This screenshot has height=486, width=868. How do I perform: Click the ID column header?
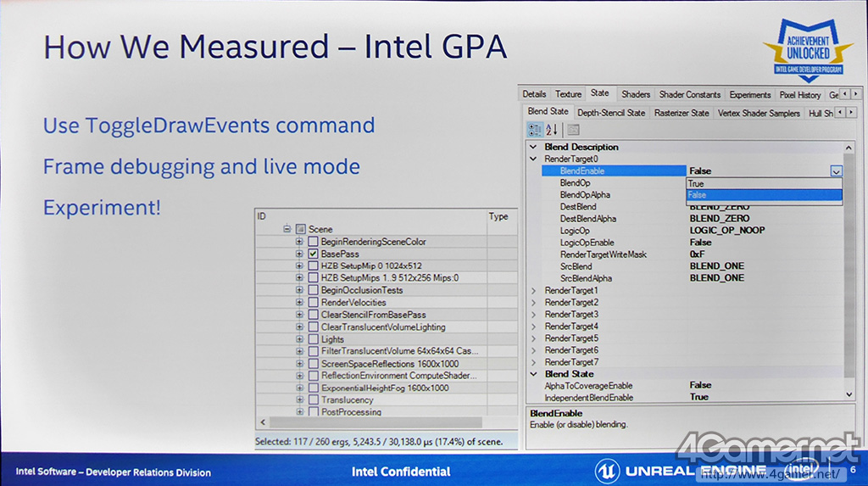tap(371, 216)
